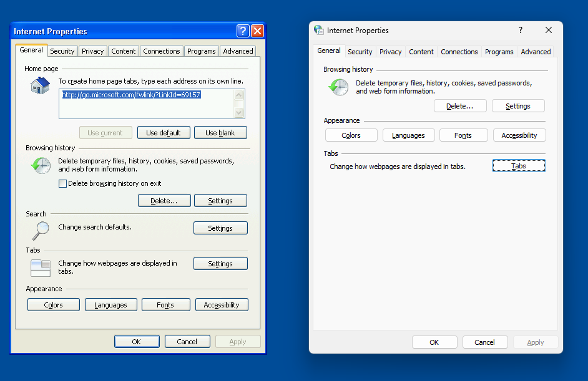Click the house icon under Home page
This screenshot has width=588, height=381.
(x=40, y=85)
